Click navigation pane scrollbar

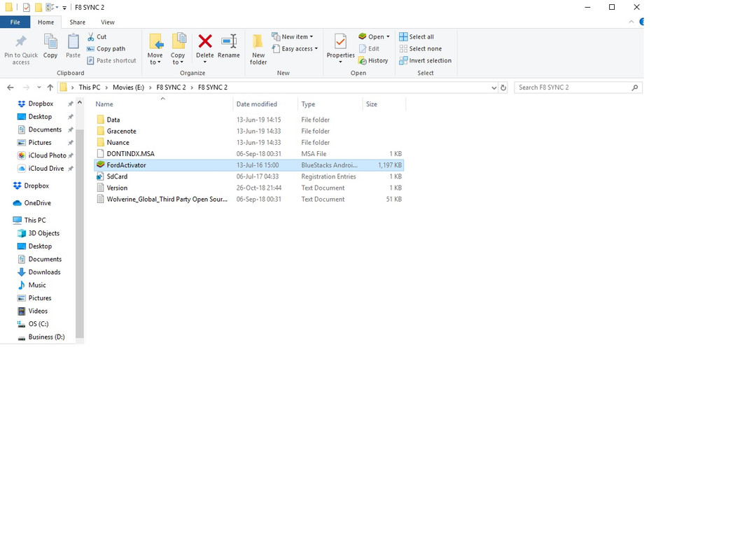pos(80,233)
